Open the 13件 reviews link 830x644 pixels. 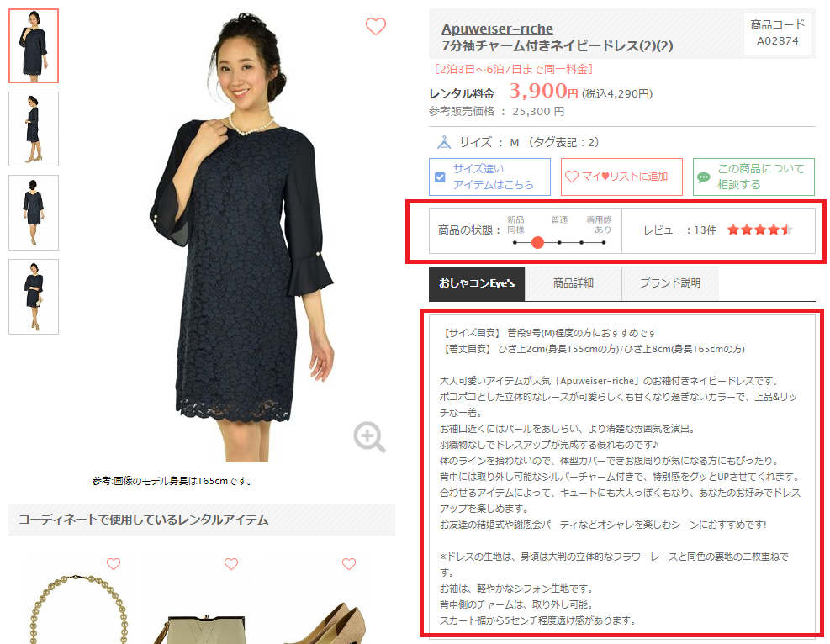point(705,230)
